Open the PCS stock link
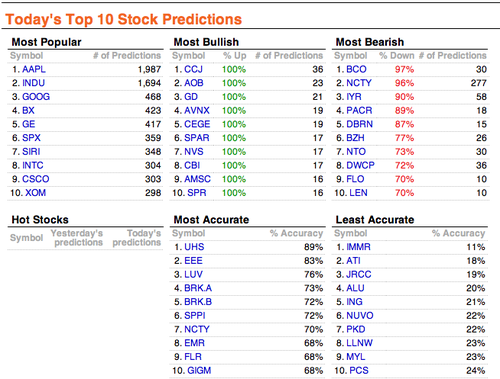 click(x=359, y=370)
